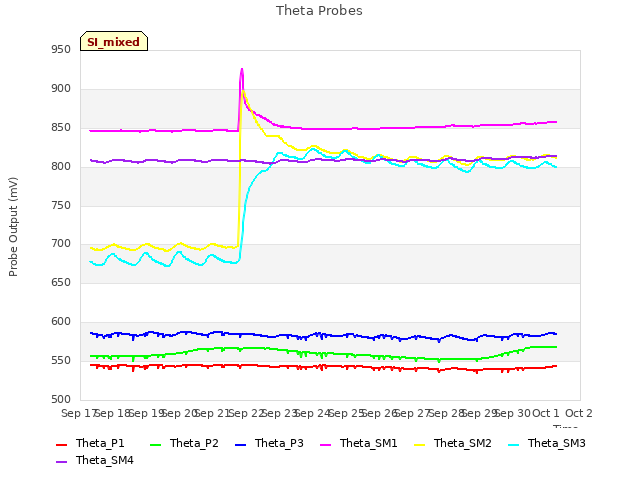Click the Probe Output (mV) axis label

[13, 227]
